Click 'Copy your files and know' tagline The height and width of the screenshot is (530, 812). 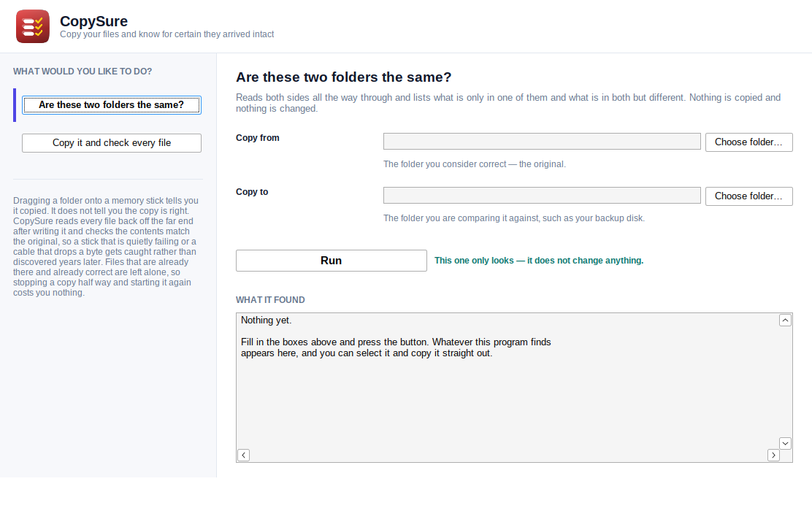tap(166, 34)
